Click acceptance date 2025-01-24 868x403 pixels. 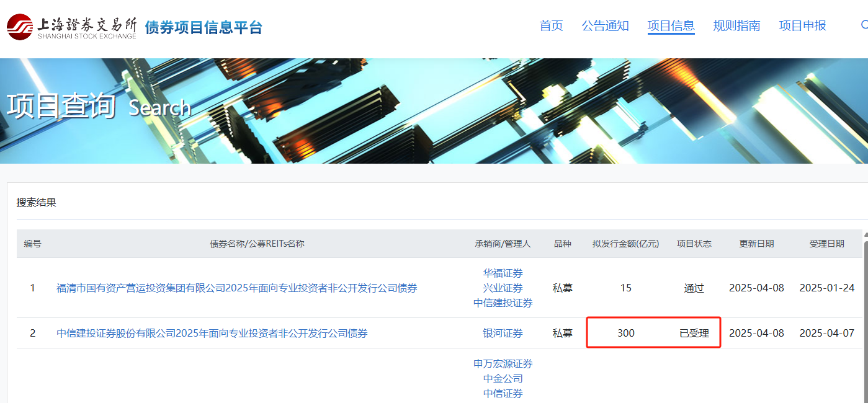tap(827, 288)
